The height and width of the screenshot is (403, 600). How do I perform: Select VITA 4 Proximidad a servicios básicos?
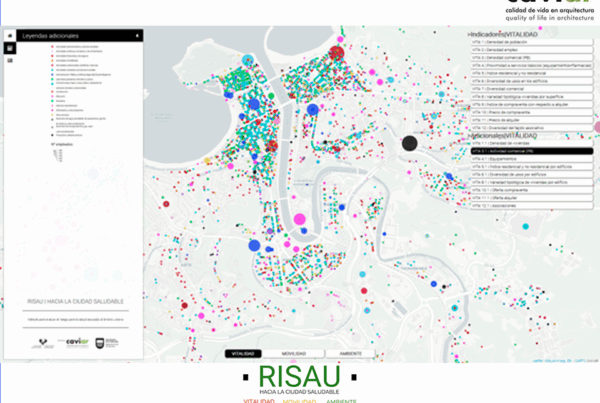coord(532,65)
